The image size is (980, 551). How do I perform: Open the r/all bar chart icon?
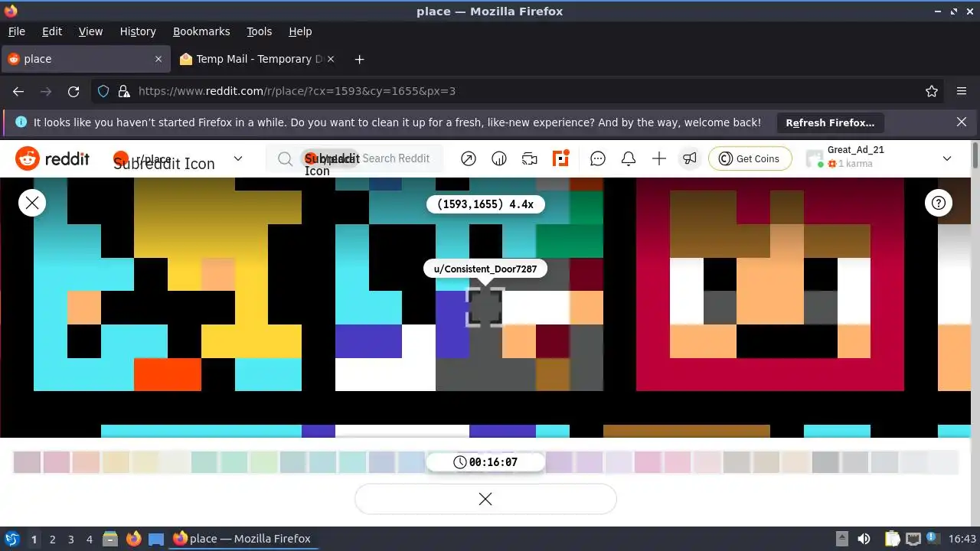click(499, 158)
